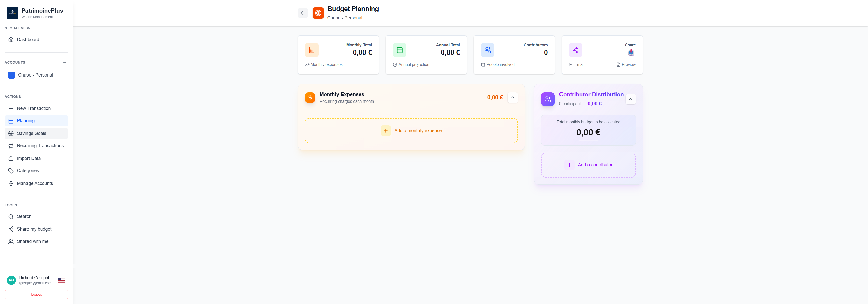This screenshot has height=304, width=868.
Task: Click the green Annual Total calendar icon
Action: click(399, 50)
